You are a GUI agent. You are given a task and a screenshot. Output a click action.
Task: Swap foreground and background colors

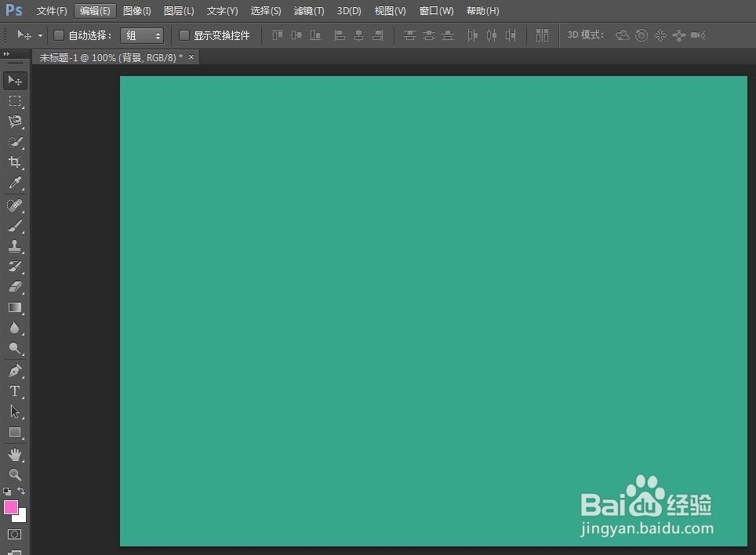[x=21, y=491]
